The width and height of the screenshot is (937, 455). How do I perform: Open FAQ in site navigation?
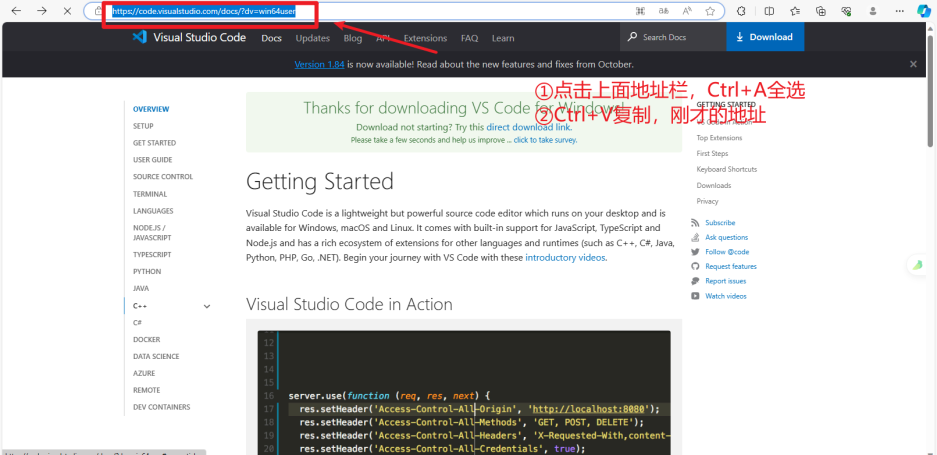[x=469, y=38]
